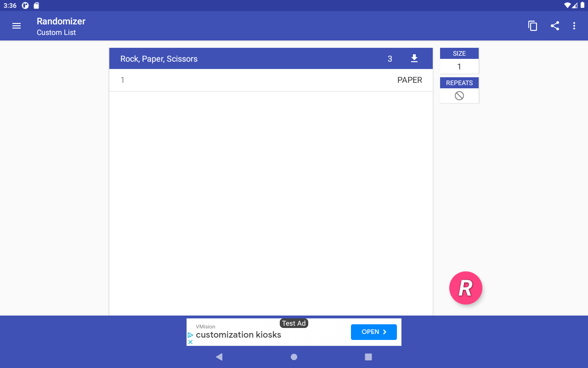Click the item count 3 in header
This screenshot has height=368, width=588.
click(390, 59)
